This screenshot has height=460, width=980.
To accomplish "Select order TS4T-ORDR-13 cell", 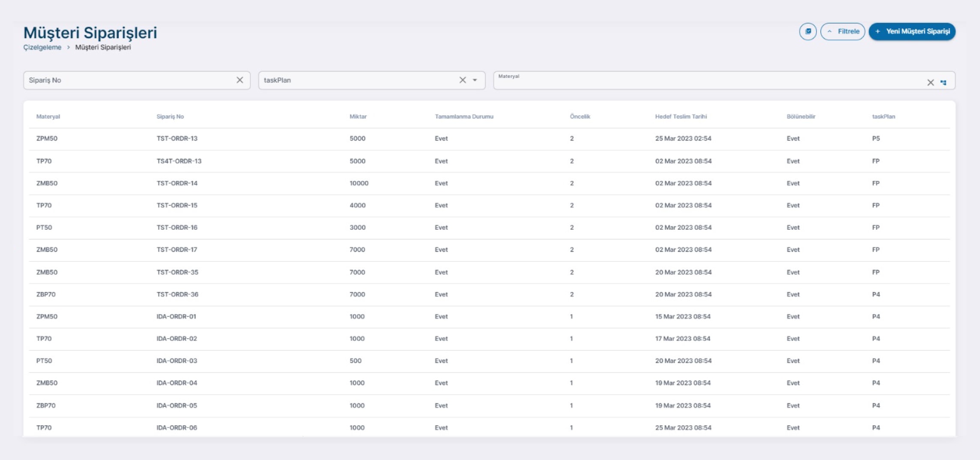I will pos(179,161).
